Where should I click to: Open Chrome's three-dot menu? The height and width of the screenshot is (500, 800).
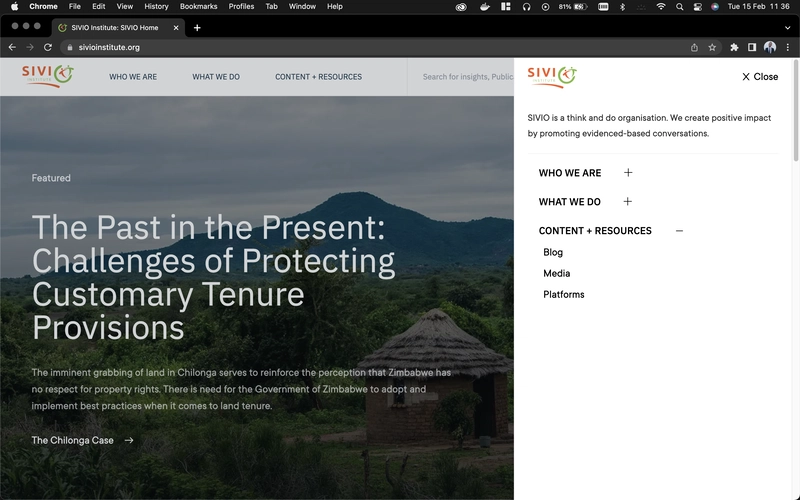tap(787, 47)
